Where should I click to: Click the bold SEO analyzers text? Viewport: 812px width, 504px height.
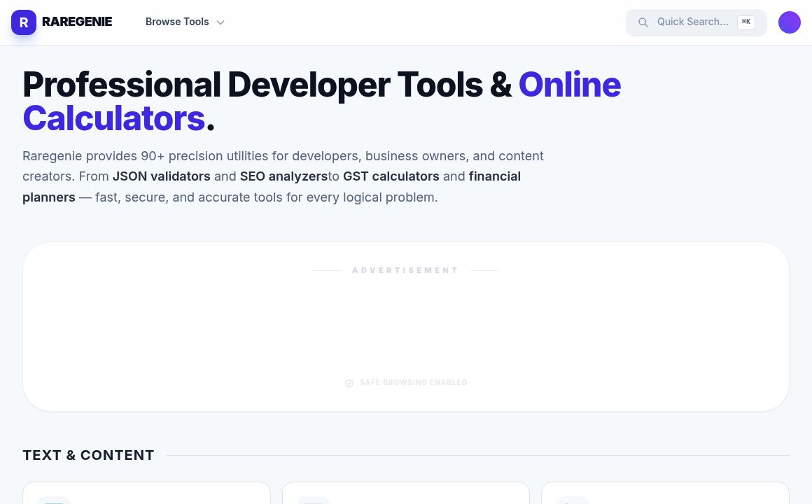click(x=283, y=176)
